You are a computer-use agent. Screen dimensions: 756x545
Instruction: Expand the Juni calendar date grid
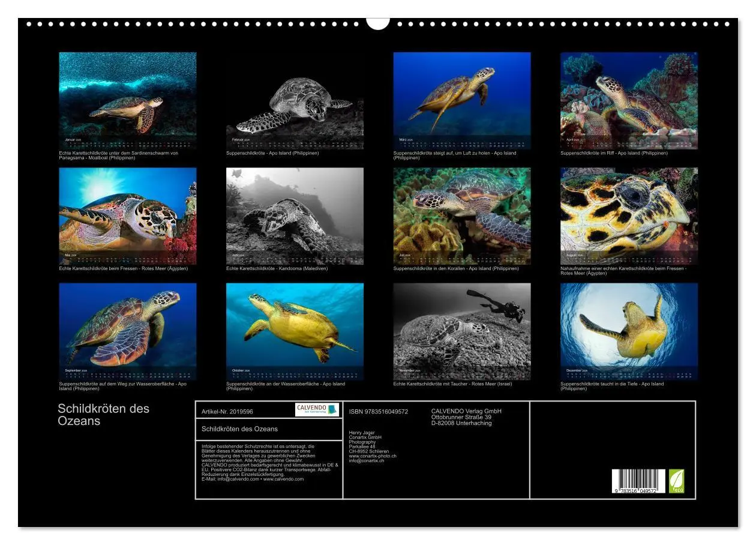295,260
